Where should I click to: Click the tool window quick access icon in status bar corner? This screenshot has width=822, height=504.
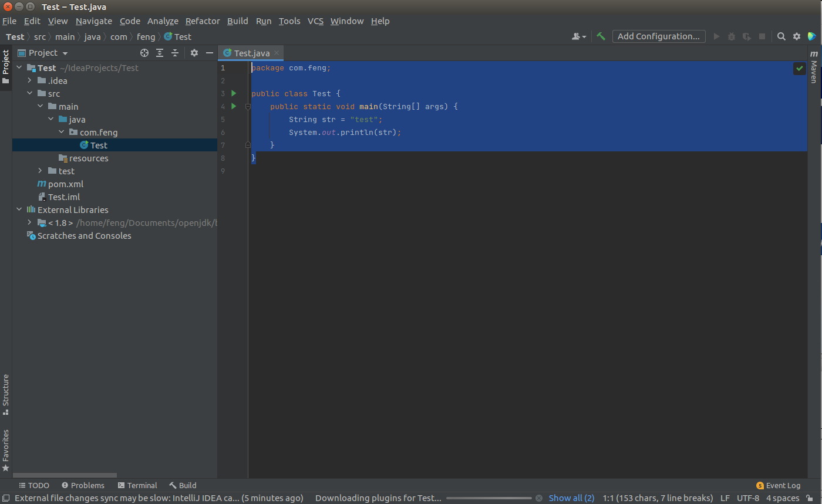[x=6, y=498]
